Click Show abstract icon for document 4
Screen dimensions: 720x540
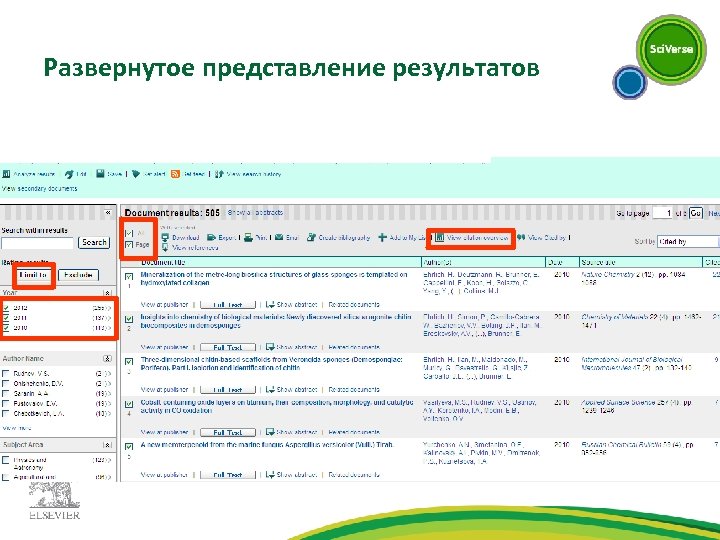[x=270, y=432]
